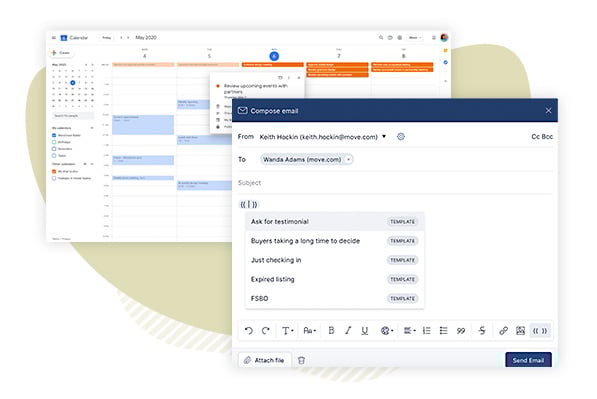Show the Bcc field

[x=547, y=136]
